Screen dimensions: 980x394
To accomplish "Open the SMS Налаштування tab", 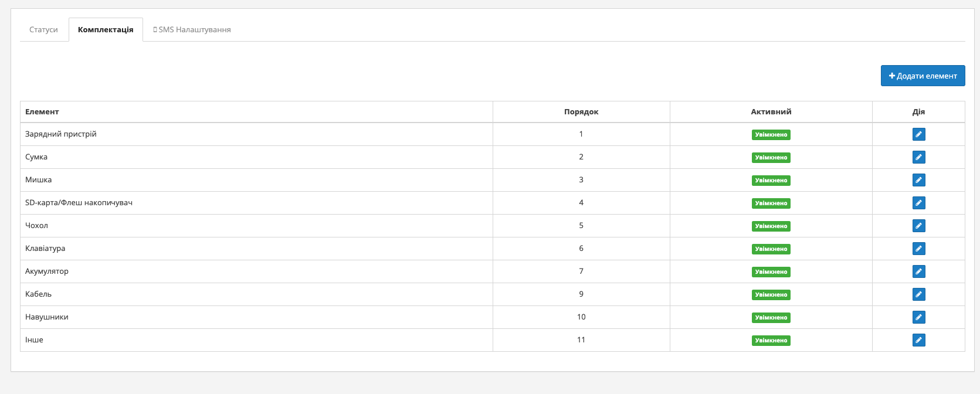I will (x=192, y=29).
